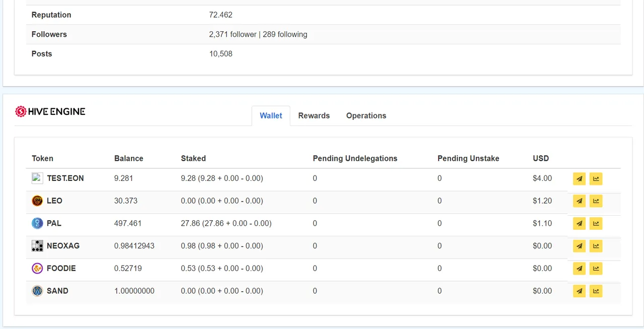644x329 pixels.
Task: Click the PAL token name
Action: [54, 223]
